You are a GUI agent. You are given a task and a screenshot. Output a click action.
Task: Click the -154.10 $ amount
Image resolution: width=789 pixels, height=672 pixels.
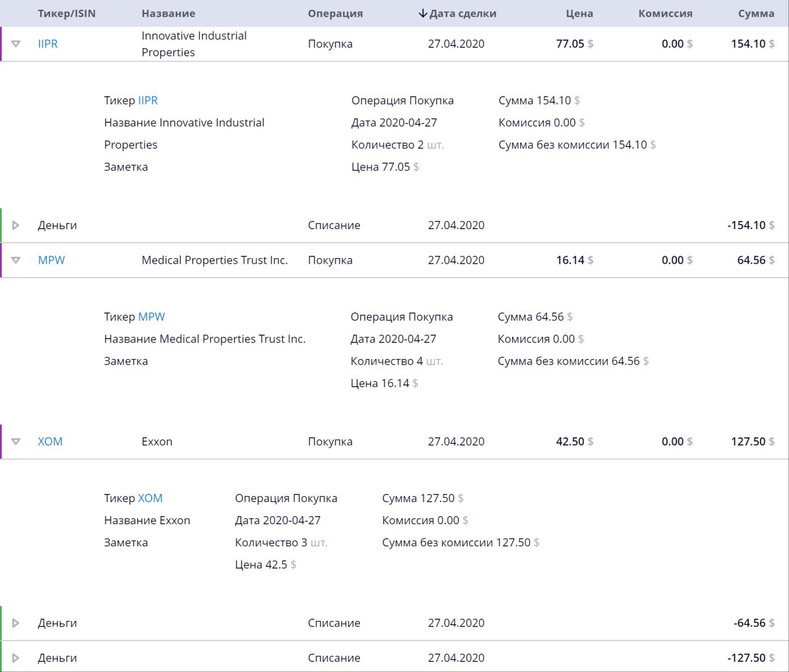coord(751,225)
